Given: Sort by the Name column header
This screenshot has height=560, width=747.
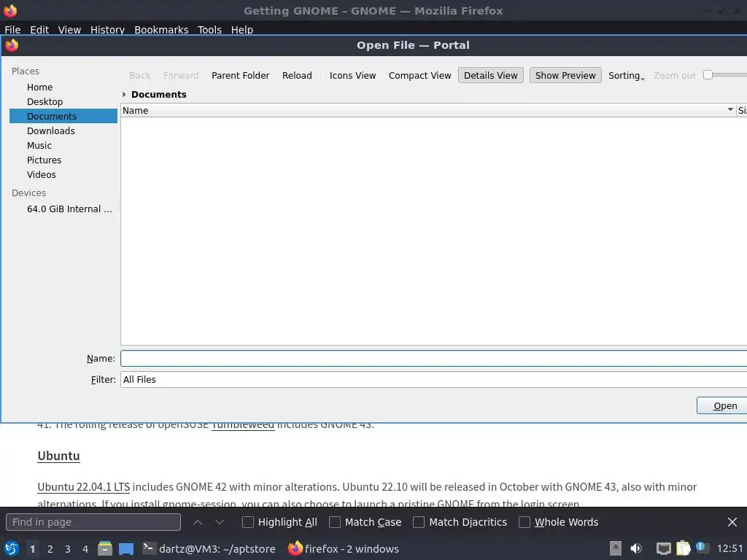Looking at the screenshot, I should (427, 111).
